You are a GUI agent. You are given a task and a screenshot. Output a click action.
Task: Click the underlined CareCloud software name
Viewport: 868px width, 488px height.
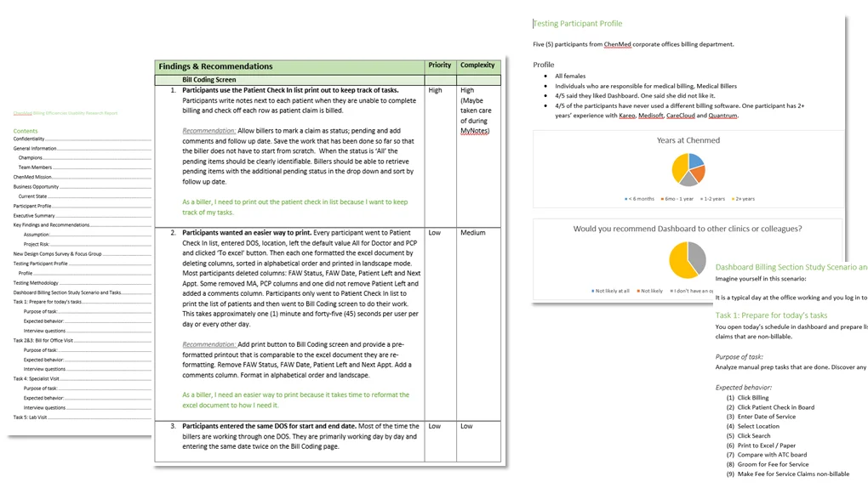pyautogui.click(x=680, y=116)
